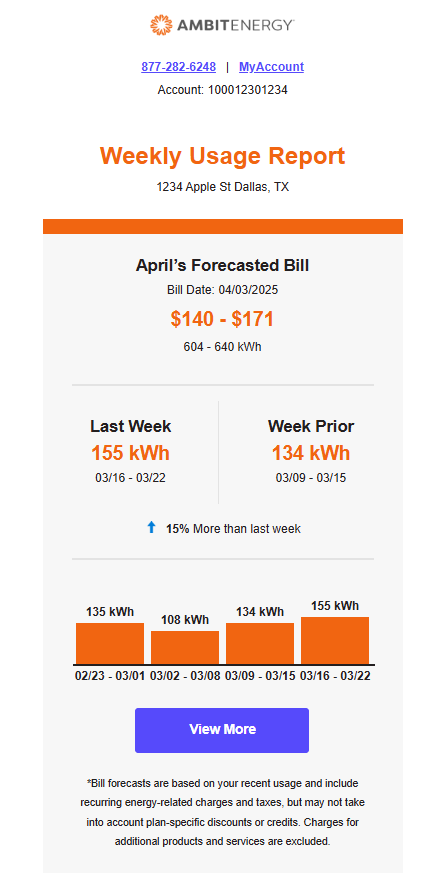The image size is (446, 883).
Task: Click the 03/16 - 03/22 chart axis label
Action: point(335,676)
